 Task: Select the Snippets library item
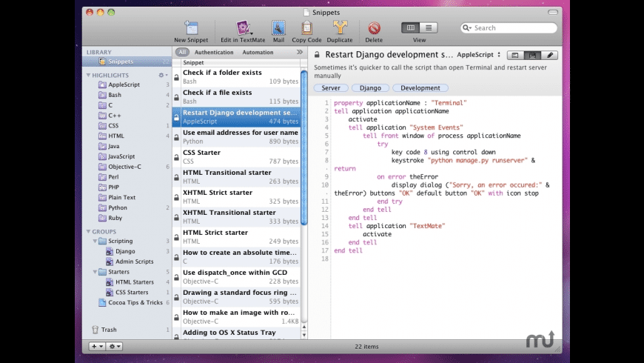[127, 61]
